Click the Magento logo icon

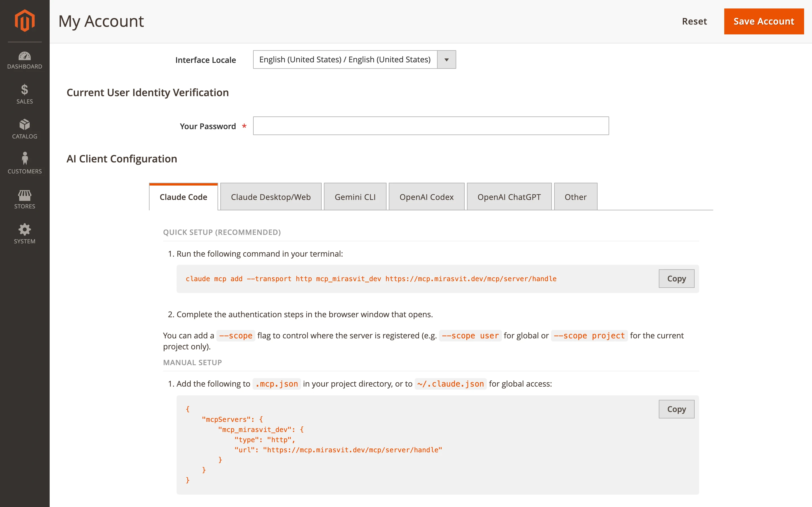coord(25,21)
